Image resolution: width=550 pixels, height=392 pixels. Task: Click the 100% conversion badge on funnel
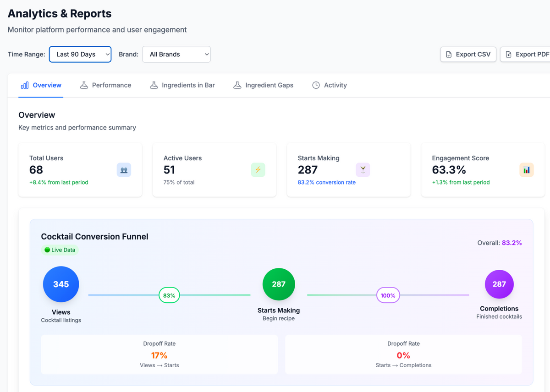click(388, 295)
